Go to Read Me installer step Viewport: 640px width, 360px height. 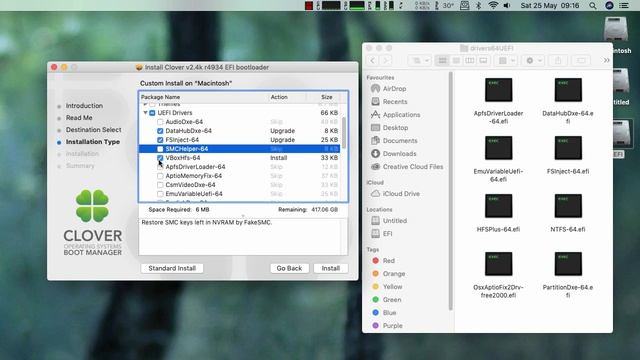(79, 118)
